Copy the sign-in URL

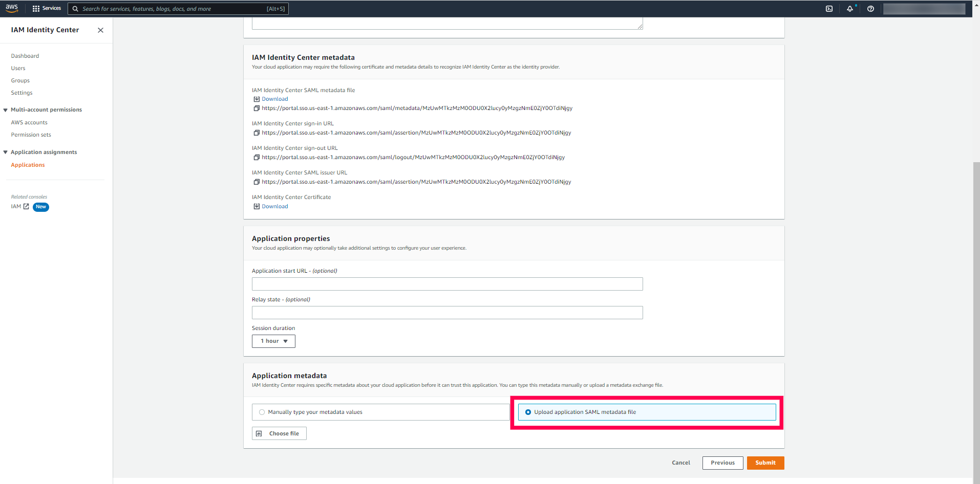(257, 133)
